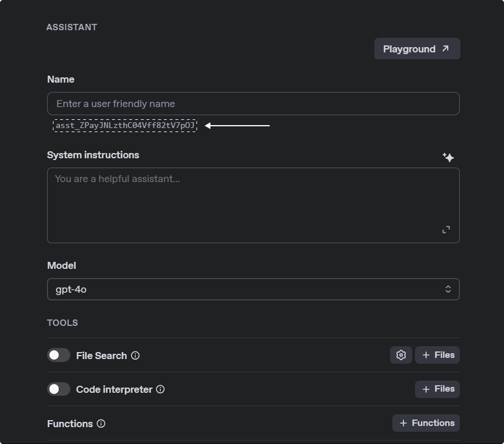Add Files to File Search

point(437,355)
